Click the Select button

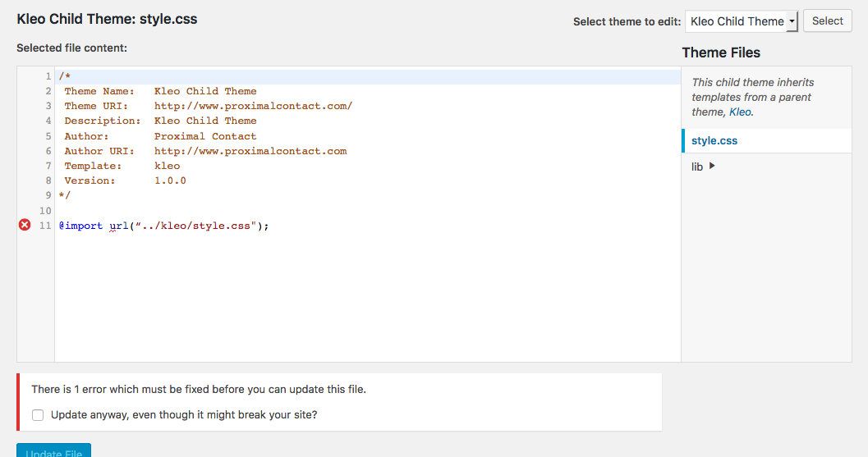[x=827, y=21]
